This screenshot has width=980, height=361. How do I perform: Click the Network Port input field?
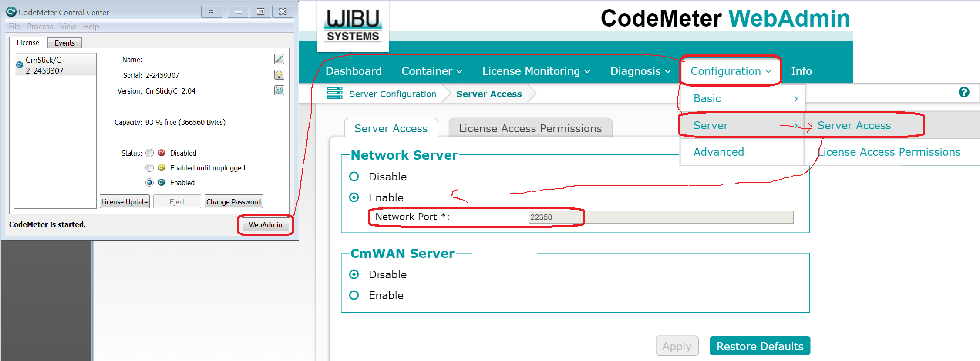pyautogui.click(x=661, y=217)
